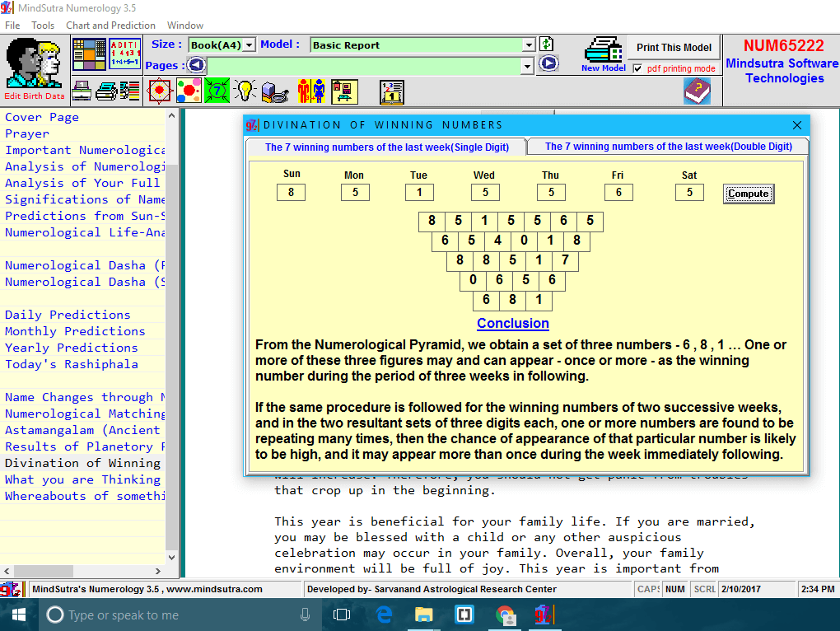Select What you are Thinking entry
The image size is (840, 631).
(82, 479)
